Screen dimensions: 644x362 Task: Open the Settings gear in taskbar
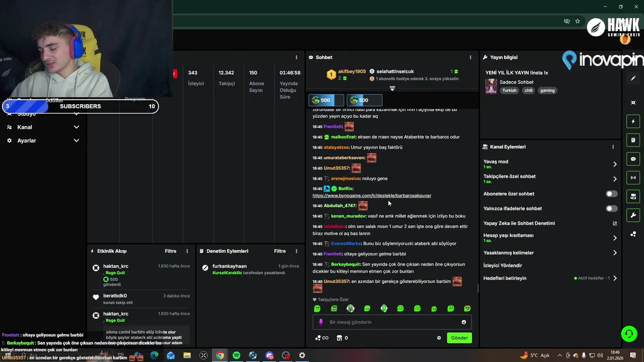pos(302,355)
